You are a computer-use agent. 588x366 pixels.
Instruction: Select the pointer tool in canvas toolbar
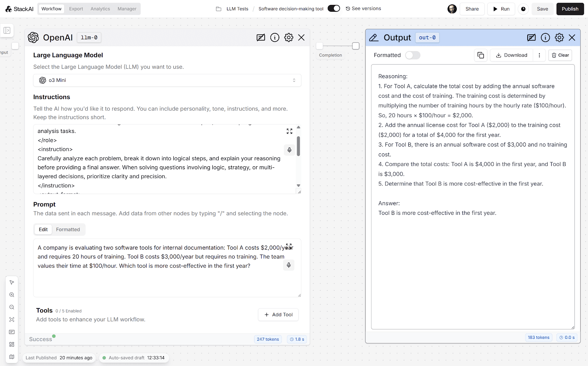[12, 282]
